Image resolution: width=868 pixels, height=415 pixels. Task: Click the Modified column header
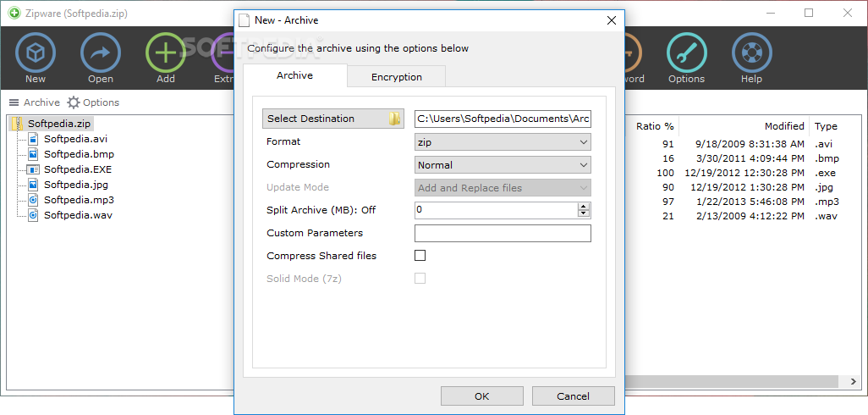[x=744, y=126]
